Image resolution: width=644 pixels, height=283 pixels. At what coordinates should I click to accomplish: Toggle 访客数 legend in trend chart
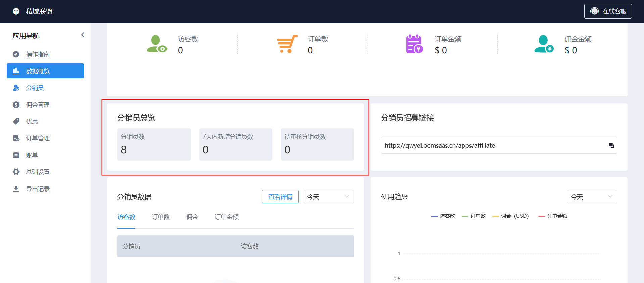[443, 216]
